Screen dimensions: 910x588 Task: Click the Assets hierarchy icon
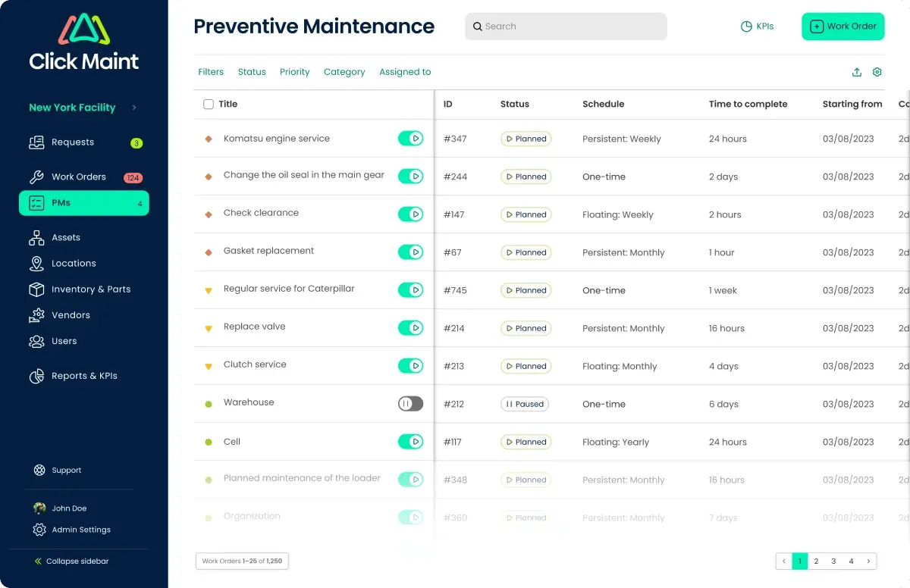[x=36, y=238]
